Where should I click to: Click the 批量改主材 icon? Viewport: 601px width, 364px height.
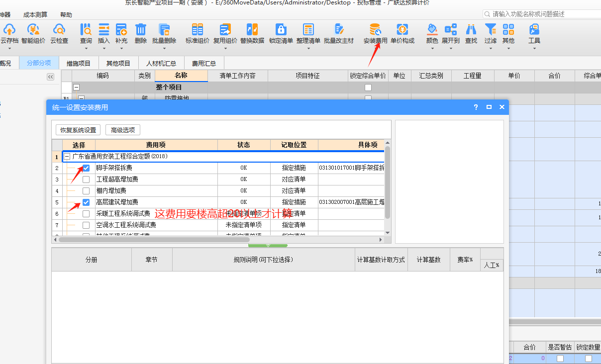(339, 29)
